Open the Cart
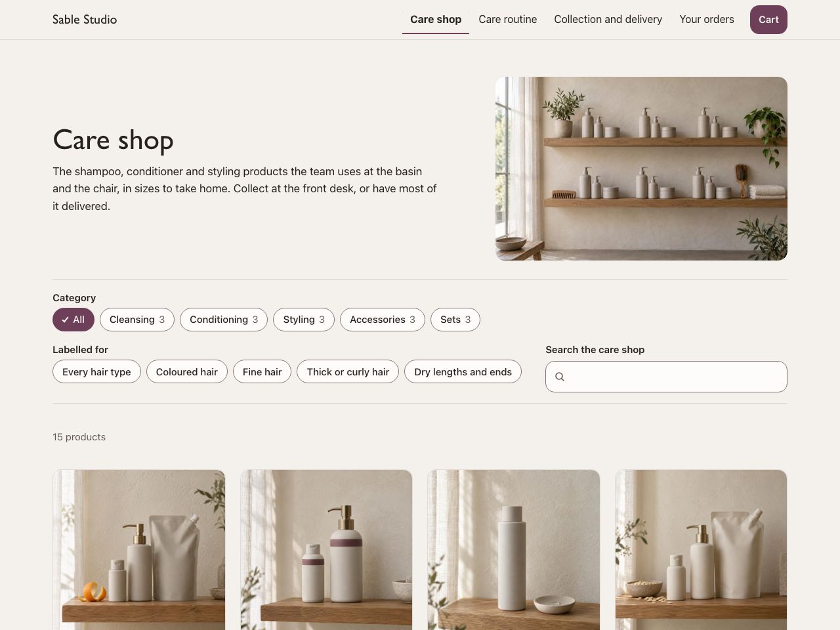Viewport: 840px width, 630px height. tap(768, 20)
